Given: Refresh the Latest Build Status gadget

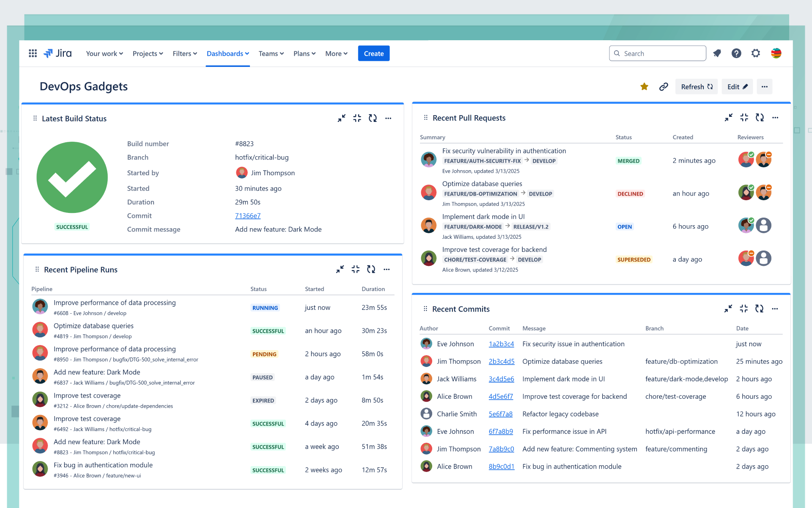Looking at the screenshot, I should click(373, 119).
